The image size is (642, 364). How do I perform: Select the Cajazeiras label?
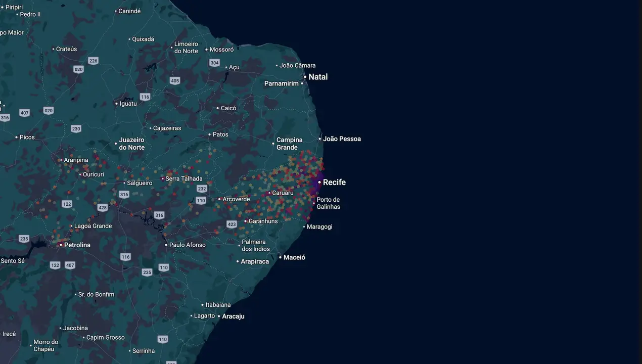coord(167,128)
